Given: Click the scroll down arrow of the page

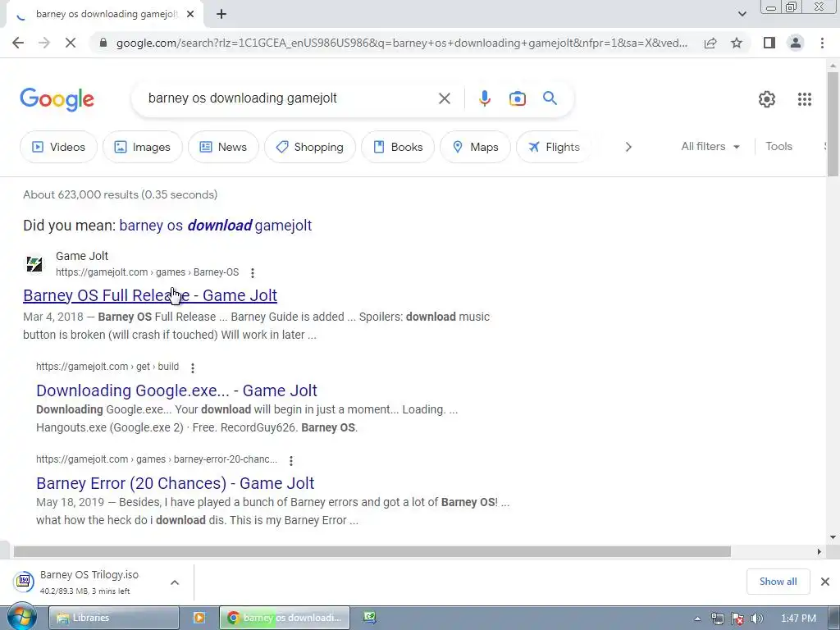Looking at the screenshot, I should [x=833, y=537].
